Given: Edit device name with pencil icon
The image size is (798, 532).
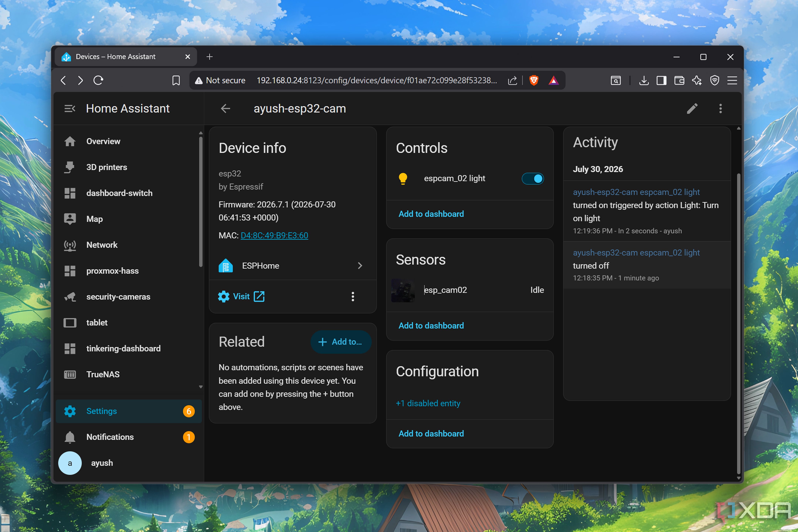Looking at the screenshot, I should pyautogui.click(x=692, y=109).
